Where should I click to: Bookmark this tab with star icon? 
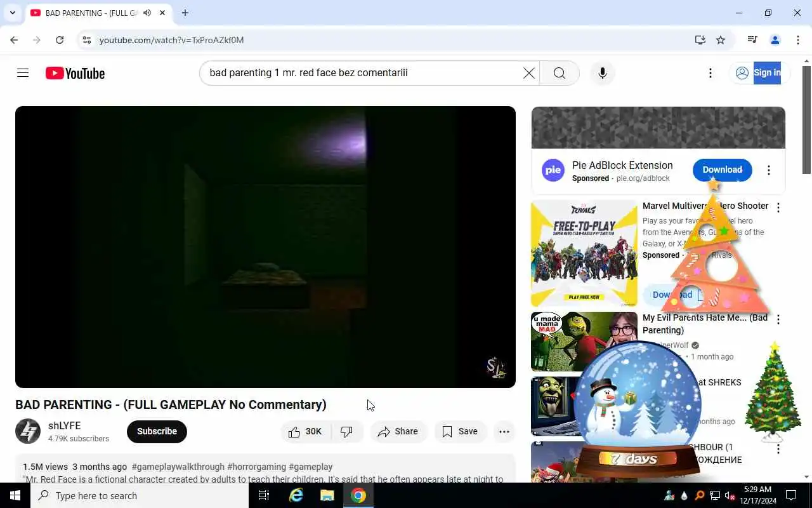721,40
